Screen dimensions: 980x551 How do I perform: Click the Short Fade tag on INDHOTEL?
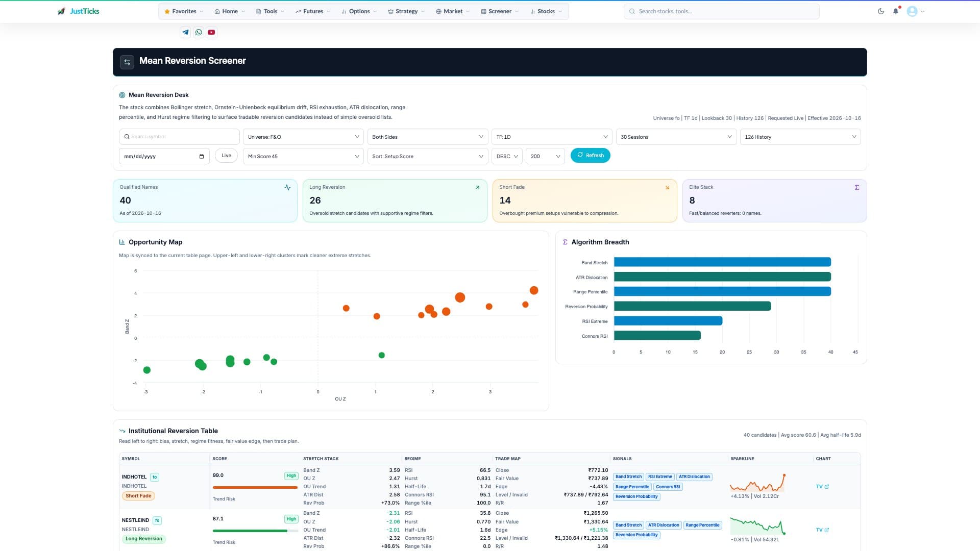point(138,496)
